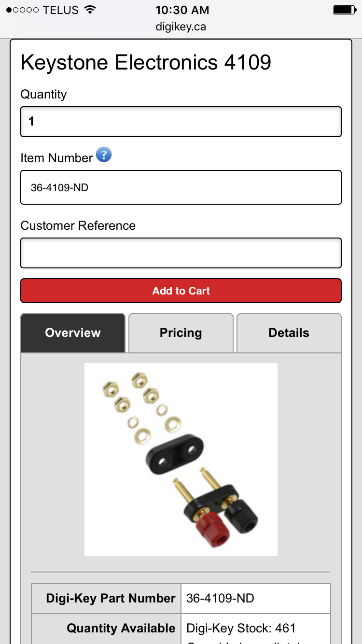
Task: Click the Item Number help icon
Action: (x=104, y=155)
